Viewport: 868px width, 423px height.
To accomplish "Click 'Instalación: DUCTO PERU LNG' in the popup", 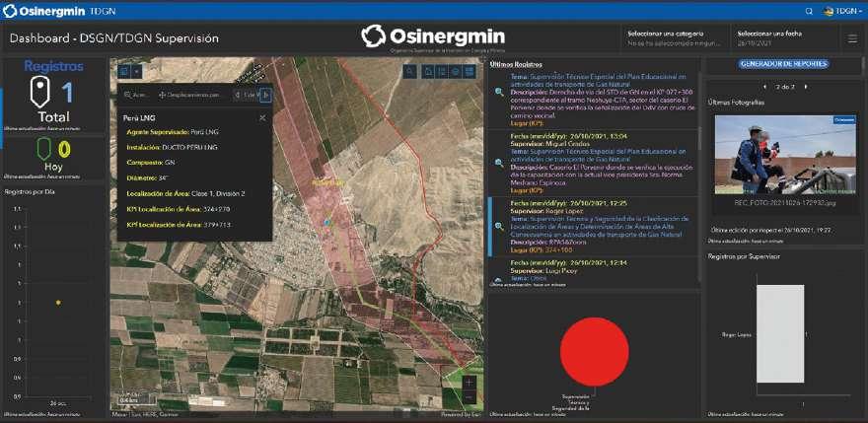I will coord(173,148).
